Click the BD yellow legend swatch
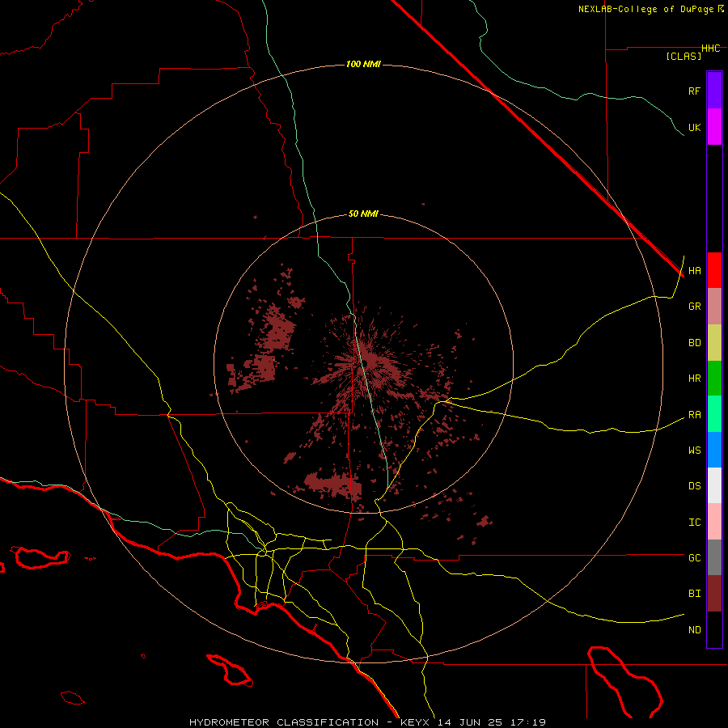This screenshot has height=728, width=728. [x=714, y=343]
